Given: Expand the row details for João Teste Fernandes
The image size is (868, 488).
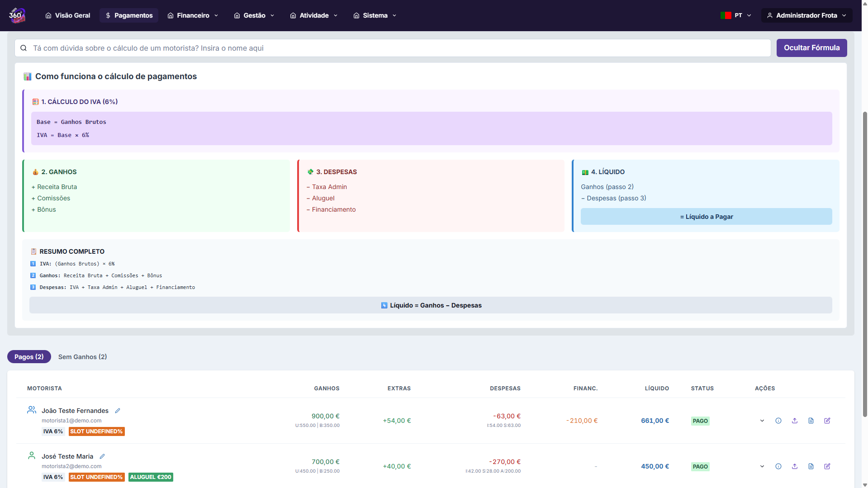Looking at the screenshot, I should pyautogui.click(x=762, y=421).
